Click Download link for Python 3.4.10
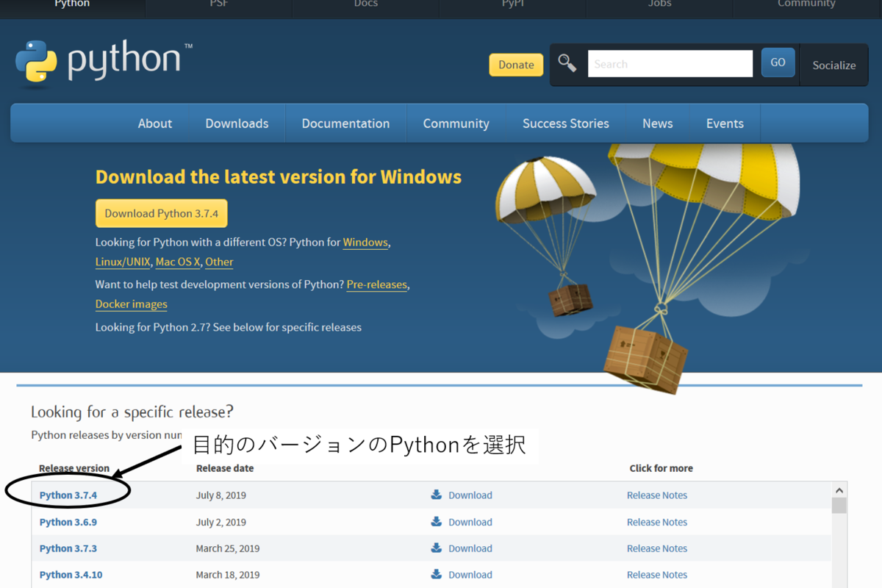 pos(470,575)
